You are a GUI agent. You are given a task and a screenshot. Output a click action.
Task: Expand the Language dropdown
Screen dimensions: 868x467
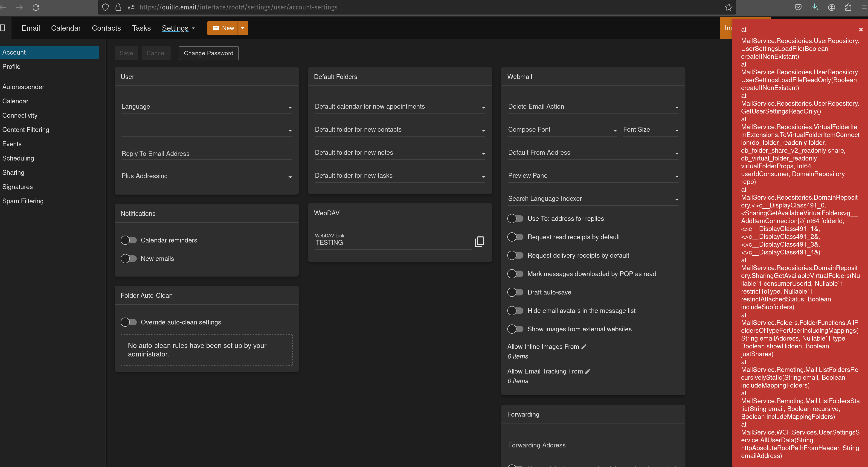pyautogui.click(x=206, y=107)
